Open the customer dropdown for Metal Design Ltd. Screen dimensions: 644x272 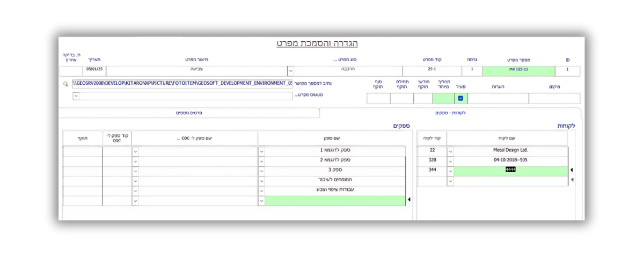pyautogui.click(x=450, y=151)
